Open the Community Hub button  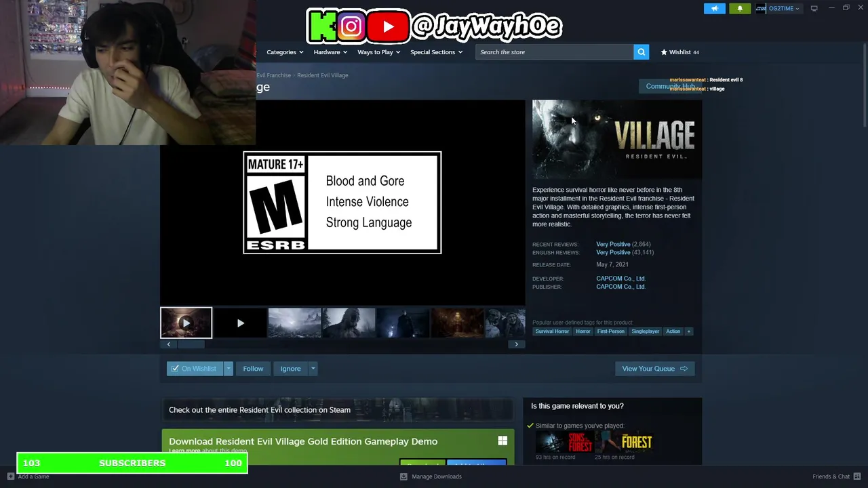(670, 86)
